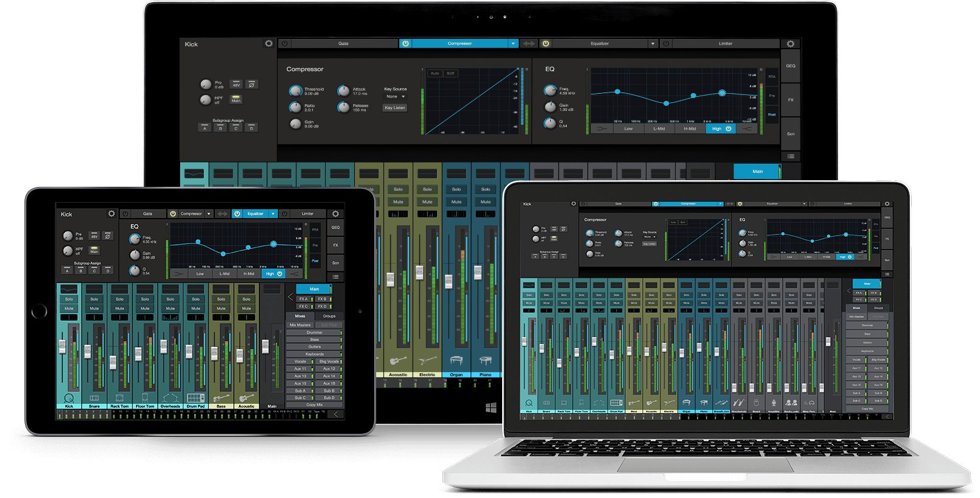Open Compressor dropdown arrow on tablet
This screenshot has height=498, width=980.
click(x=209, y=214)
